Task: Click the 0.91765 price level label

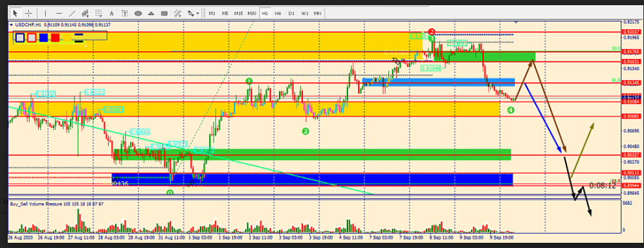Action: [x=631, y=52]
